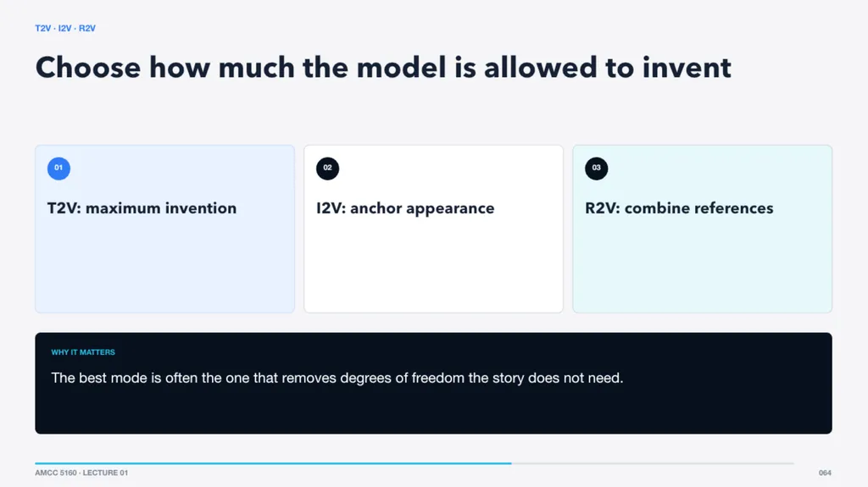Click the AMCC 5160 · LECTURE 01 footer text
The width and height of the screenshot is (868, 487).
coord(81,473)
